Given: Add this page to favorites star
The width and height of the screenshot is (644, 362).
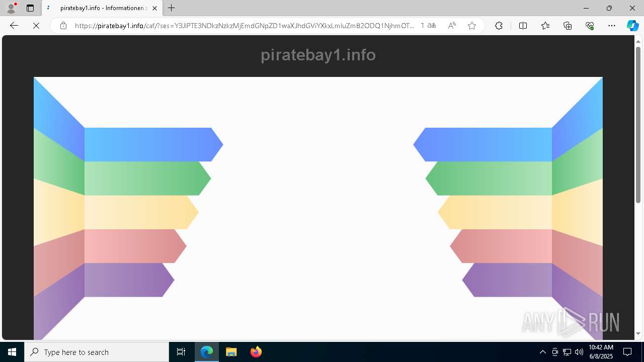Looking at the screenshot, I should [x=472, y=26].
